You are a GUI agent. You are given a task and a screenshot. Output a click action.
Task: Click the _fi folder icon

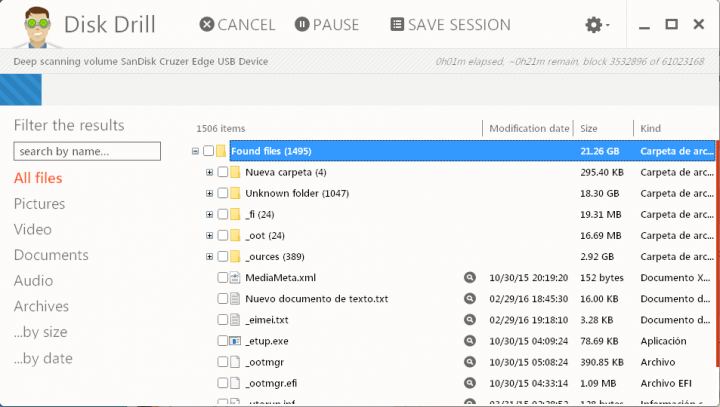point(235,215)
